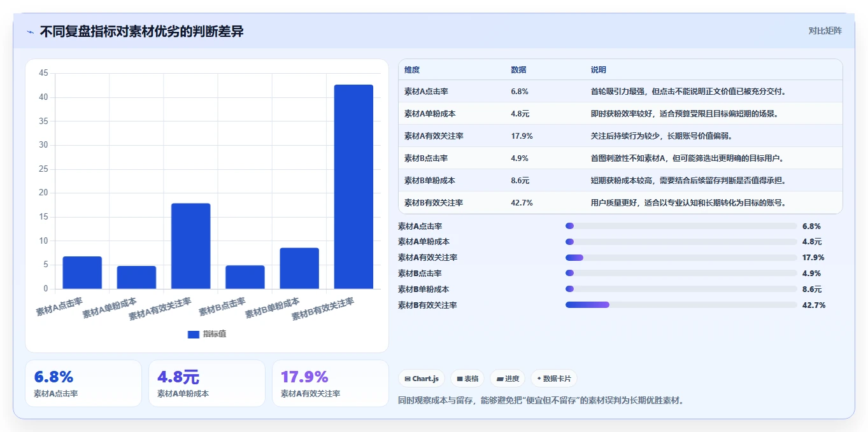This screenshot has height=432, width=868.
Task: Click the 素材B有效关注率 x-axis label in chart
Action: coord(322,307)
